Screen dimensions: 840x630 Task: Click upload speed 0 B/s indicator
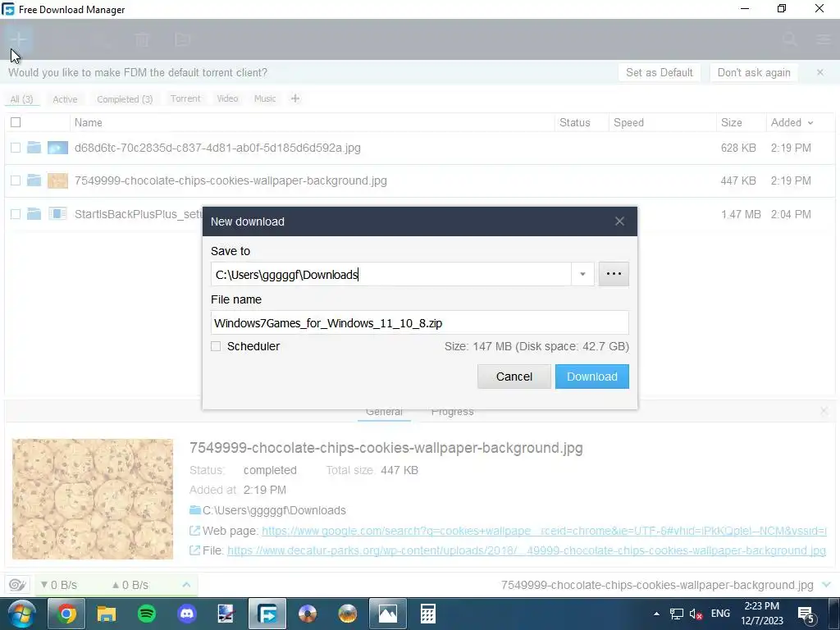pos(130,585)
